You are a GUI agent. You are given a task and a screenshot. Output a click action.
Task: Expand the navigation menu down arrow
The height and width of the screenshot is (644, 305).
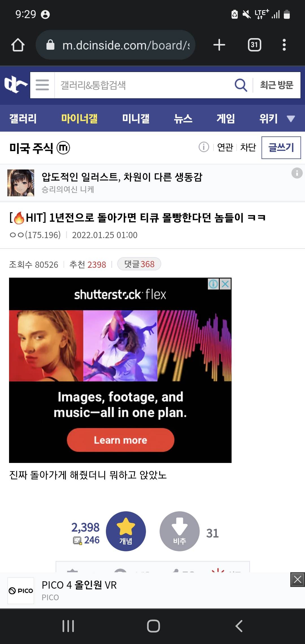(x=291, y=119)
